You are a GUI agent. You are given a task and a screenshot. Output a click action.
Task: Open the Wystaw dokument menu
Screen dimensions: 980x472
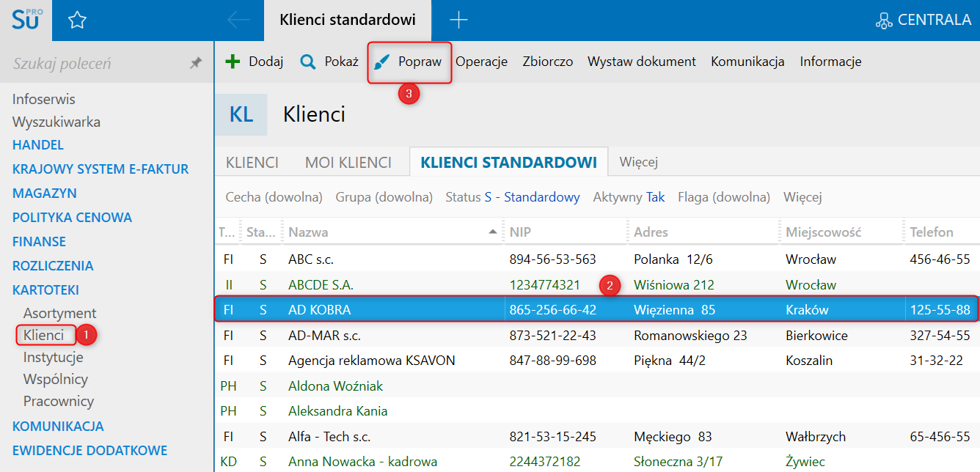tap(642, 62)
